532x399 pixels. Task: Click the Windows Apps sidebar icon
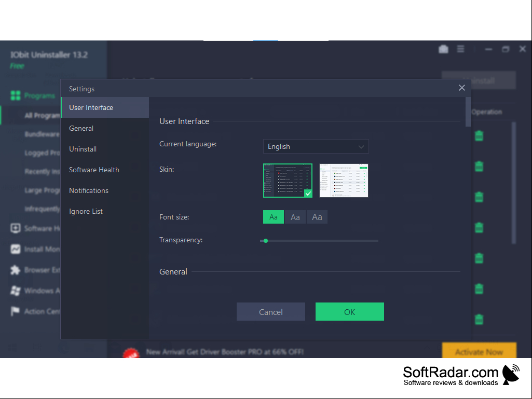(x=15, y=291)
